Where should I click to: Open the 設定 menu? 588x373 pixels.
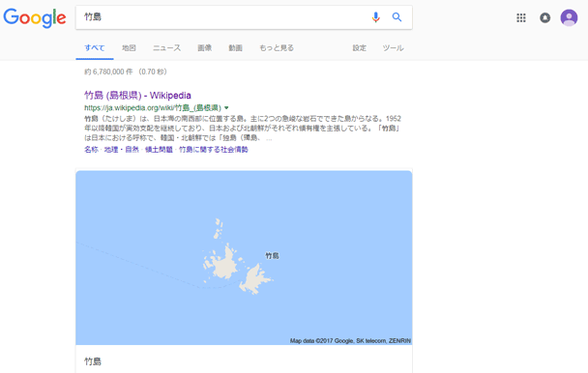tap(359, 48)
